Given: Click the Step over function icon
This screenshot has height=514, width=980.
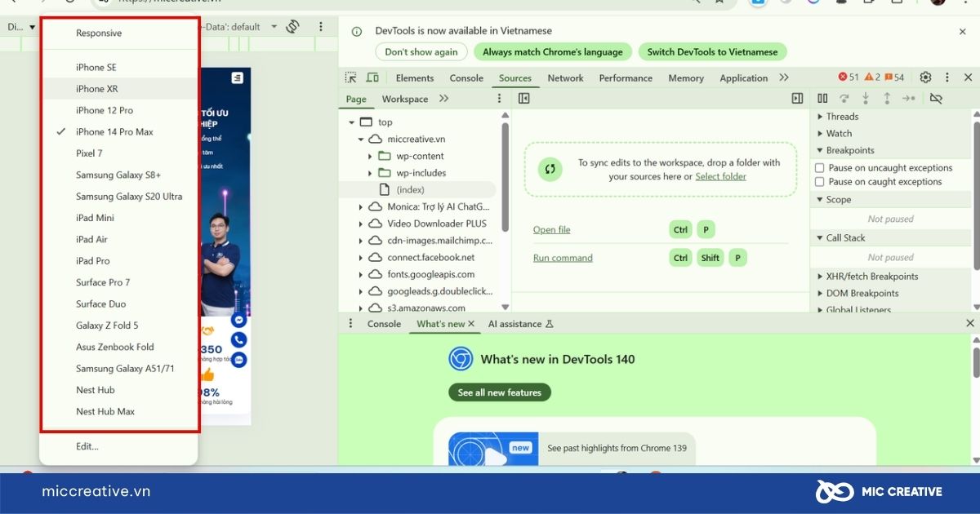Looking at the screenshot, I should [844, 99].
